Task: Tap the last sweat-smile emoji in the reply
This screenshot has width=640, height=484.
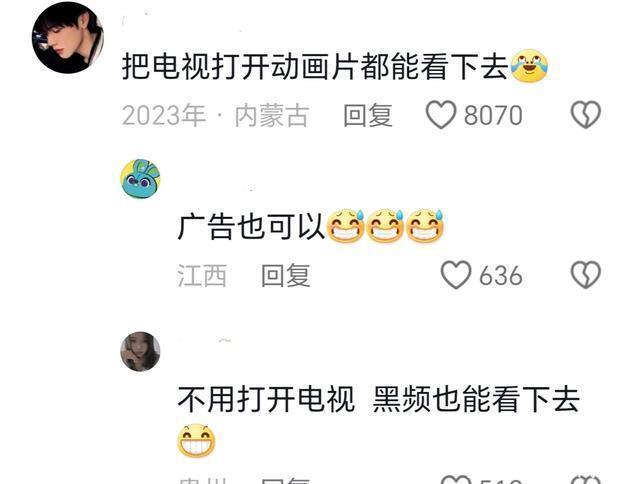Action: 424,226
